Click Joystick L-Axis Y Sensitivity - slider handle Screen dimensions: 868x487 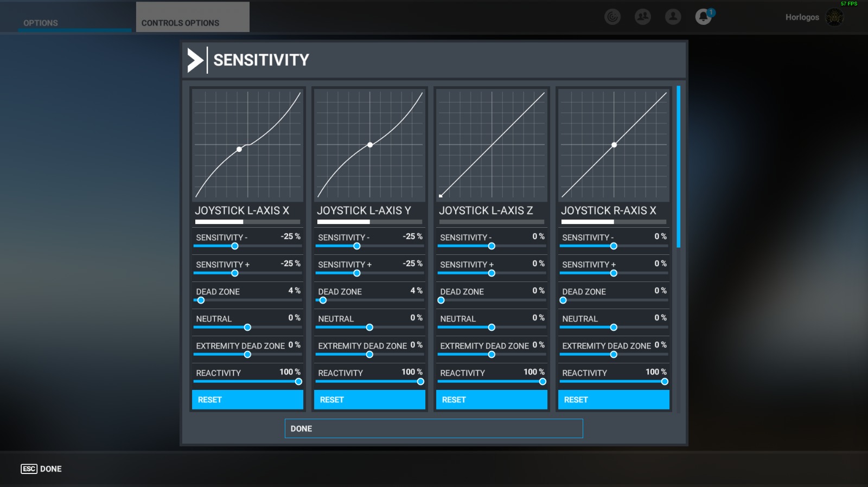[357, 246]
